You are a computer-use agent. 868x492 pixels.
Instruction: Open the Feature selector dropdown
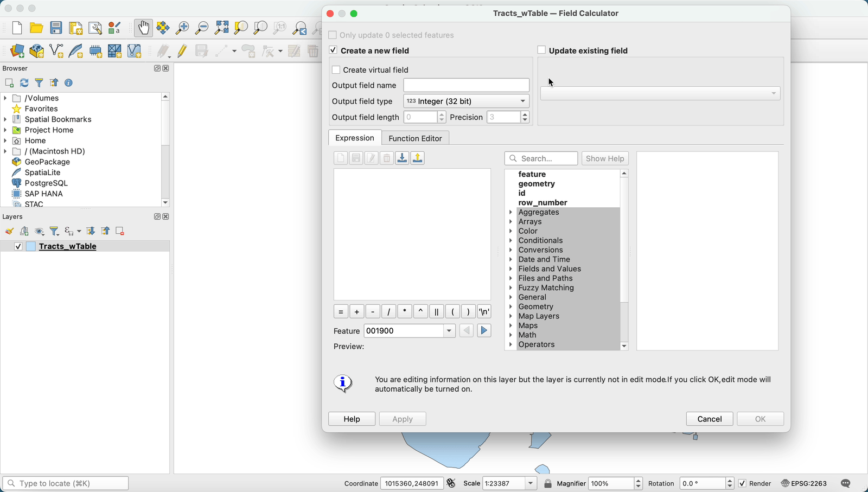click(449, 330)
